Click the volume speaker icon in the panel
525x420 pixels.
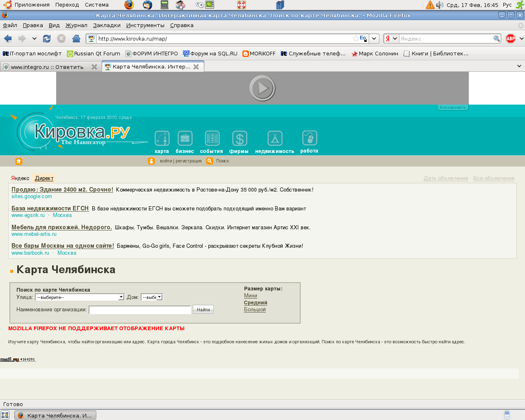(440, 5)
